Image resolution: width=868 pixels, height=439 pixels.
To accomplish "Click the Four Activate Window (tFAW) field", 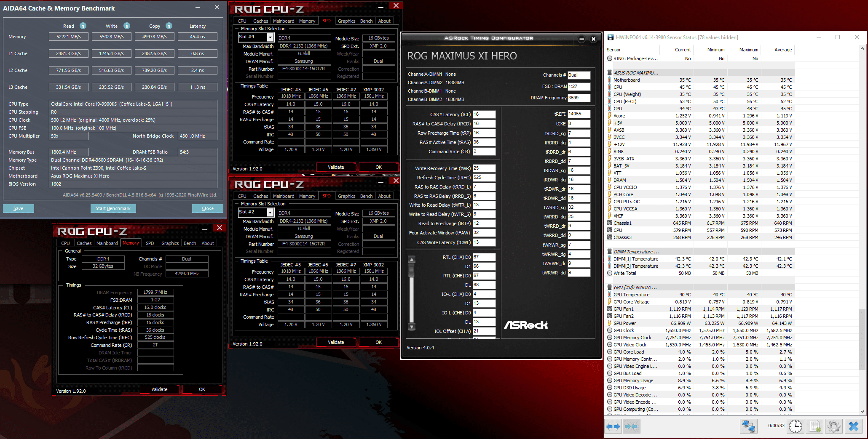I will click(x=484, y=233).
